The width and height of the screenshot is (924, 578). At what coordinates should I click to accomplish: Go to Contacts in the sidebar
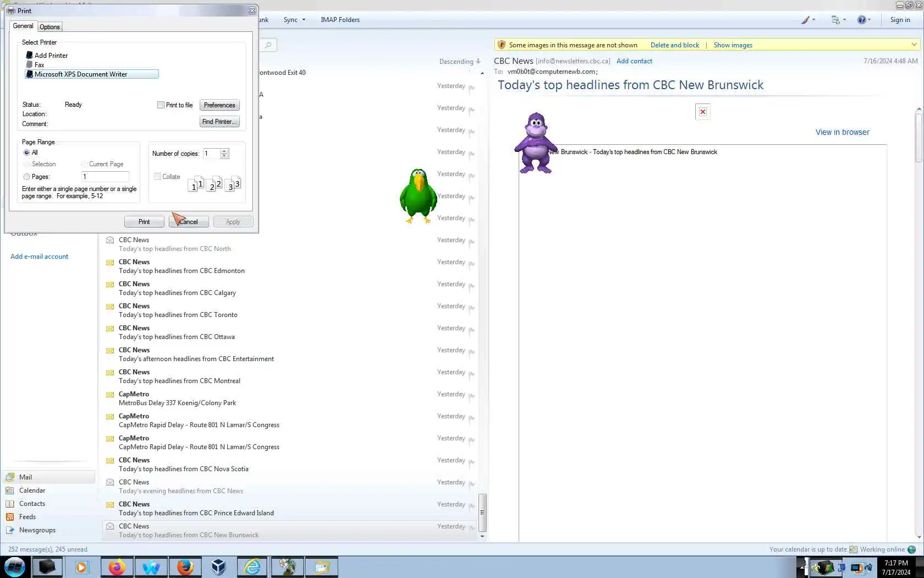click(x=32, y=504)
